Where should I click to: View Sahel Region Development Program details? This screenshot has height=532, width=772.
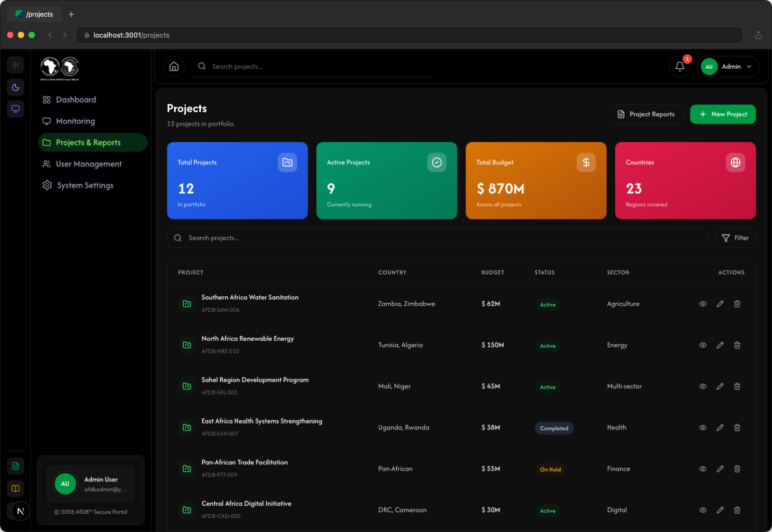pyautogui.click(x=703, y=387)
